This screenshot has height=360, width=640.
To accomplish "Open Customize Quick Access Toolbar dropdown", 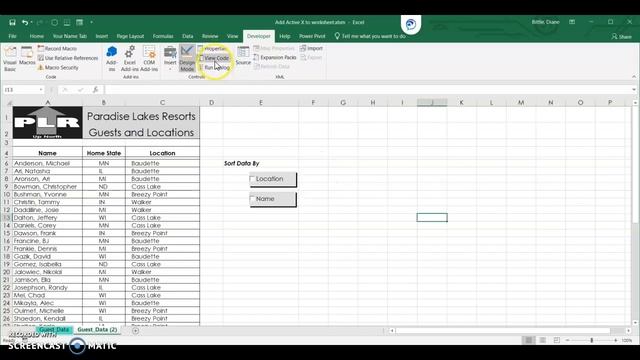I will coord(91,22).
